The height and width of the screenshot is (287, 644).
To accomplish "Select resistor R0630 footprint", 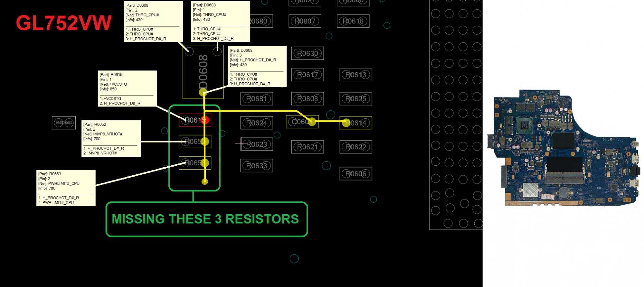I will 308,53.
